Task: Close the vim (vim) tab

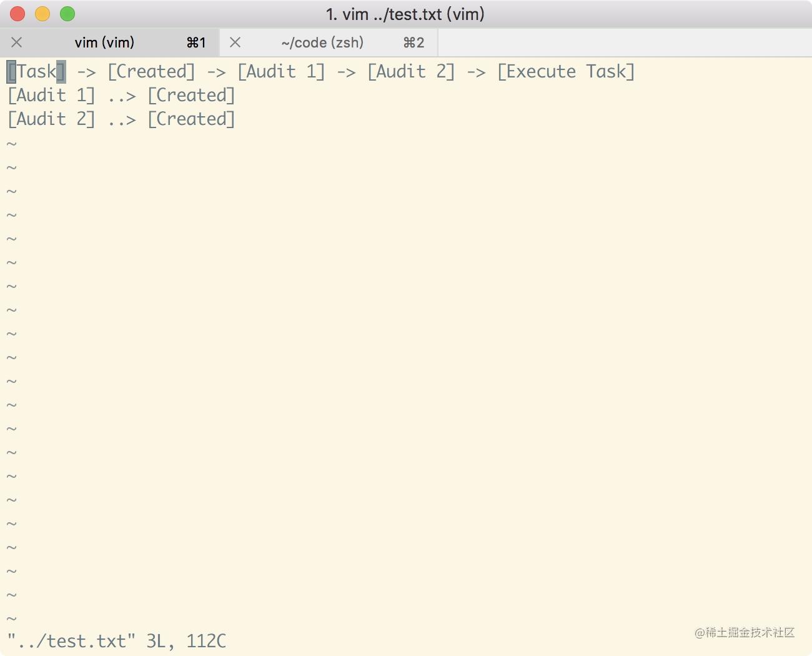Action: coord(17,42)
